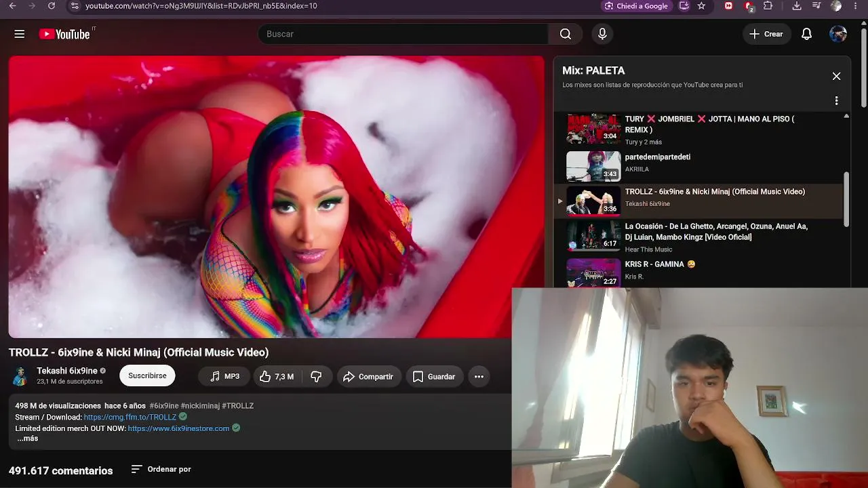This screenshot has width=868, height=488.
Task: Click the MP3 download button
Action: pyautogui.click(x=224, y=376)
